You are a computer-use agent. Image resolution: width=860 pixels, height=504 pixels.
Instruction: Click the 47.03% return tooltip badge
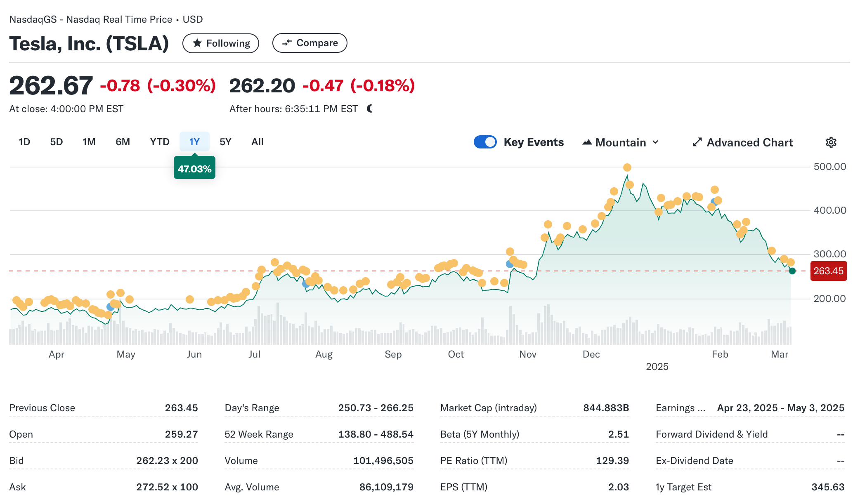194,169
